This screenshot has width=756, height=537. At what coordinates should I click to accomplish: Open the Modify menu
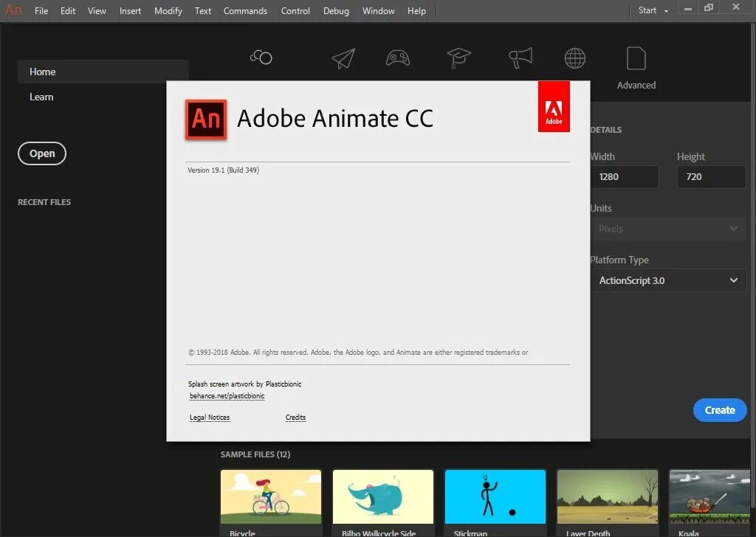tap(168, 10)
